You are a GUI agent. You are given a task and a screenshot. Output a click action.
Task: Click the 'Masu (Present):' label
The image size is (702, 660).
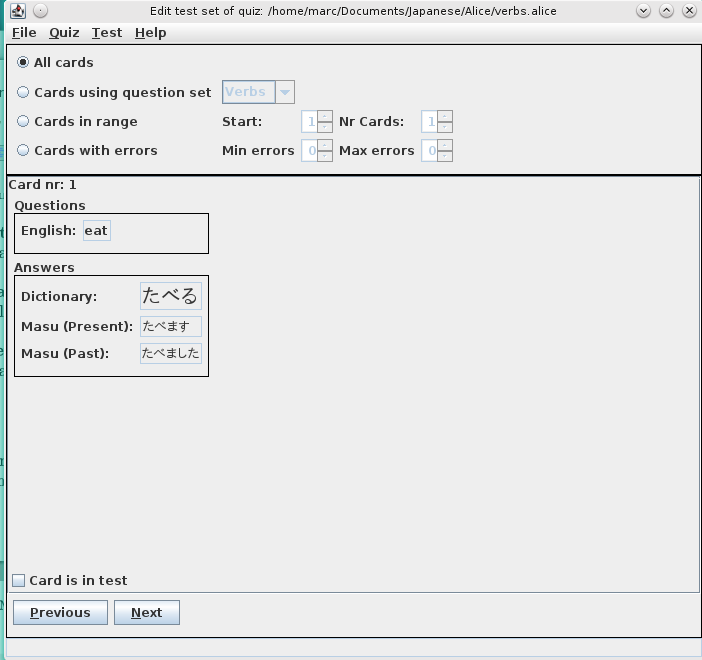pos(77,326)
